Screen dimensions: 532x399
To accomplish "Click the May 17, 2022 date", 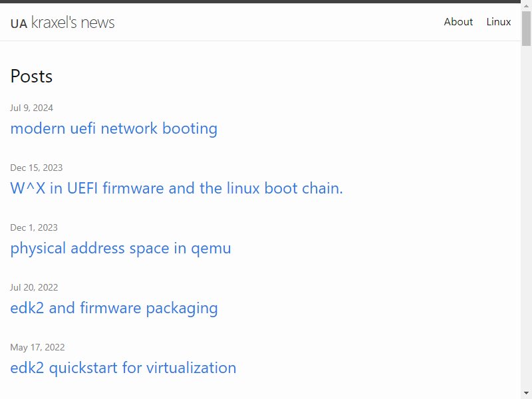I will point(37,347).
